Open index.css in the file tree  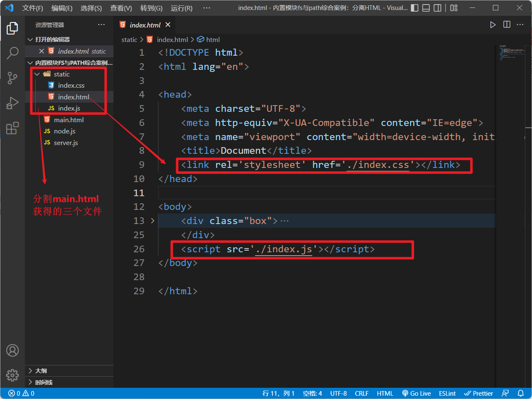[x=69, y=86]
